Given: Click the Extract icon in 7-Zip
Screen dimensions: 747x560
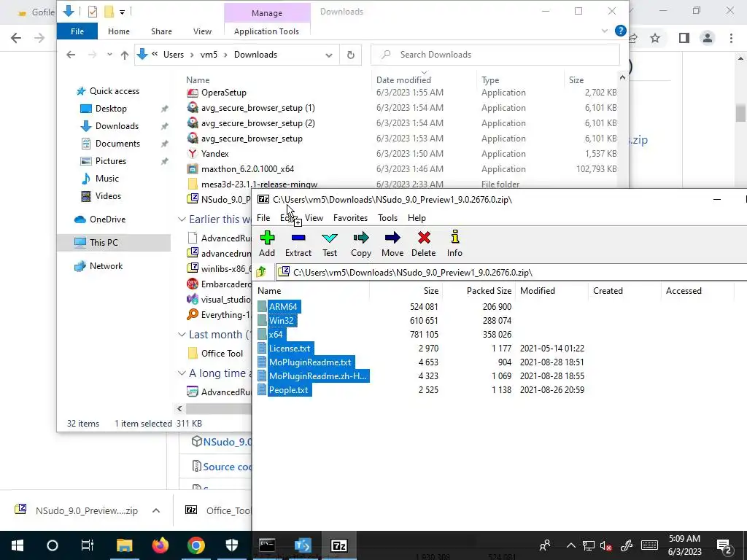Looking at the screenshot, I should [x=298, y=244].
